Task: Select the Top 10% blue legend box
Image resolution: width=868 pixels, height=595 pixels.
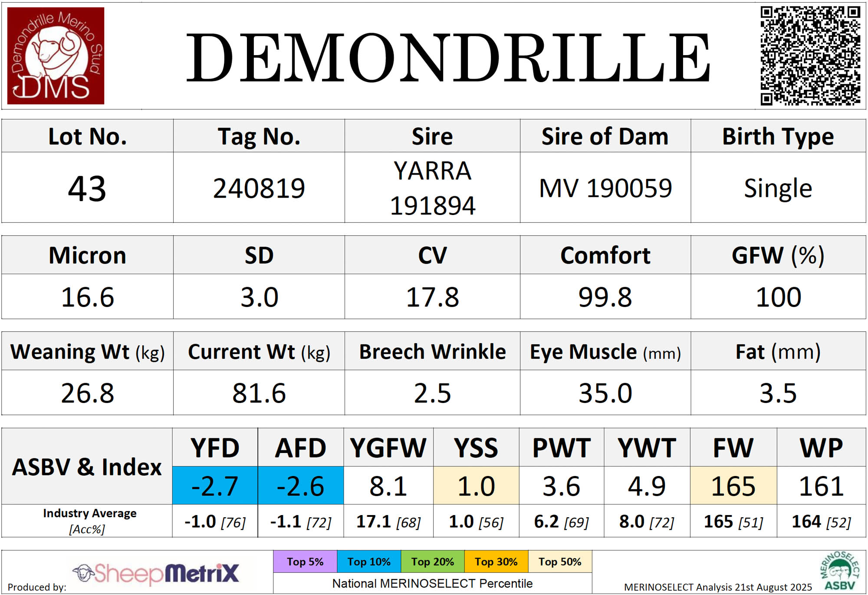Action: tap(369, 562)
